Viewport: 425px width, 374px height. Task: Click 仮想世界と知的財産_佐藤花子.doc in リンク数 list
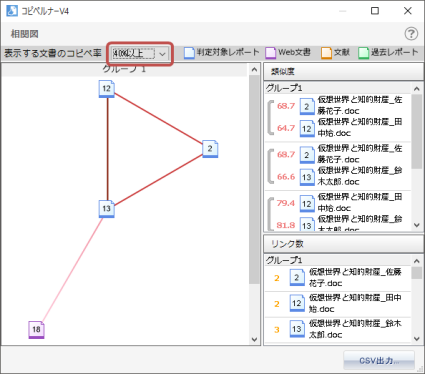click(355, 278)
